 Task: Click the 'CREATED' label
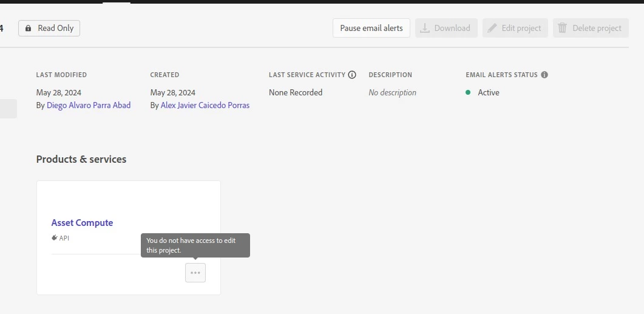tap(164, 75)
